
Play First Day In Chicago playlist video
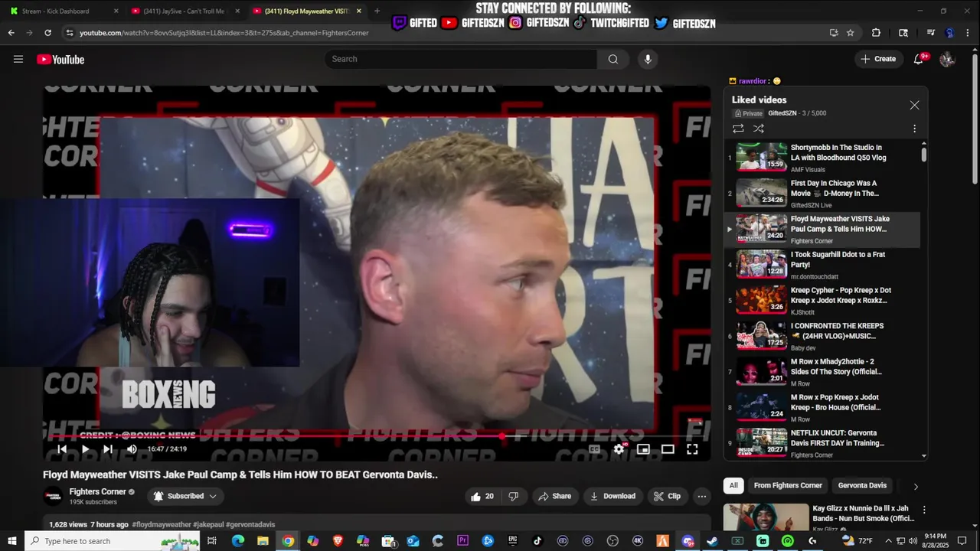tap(823, 194)
